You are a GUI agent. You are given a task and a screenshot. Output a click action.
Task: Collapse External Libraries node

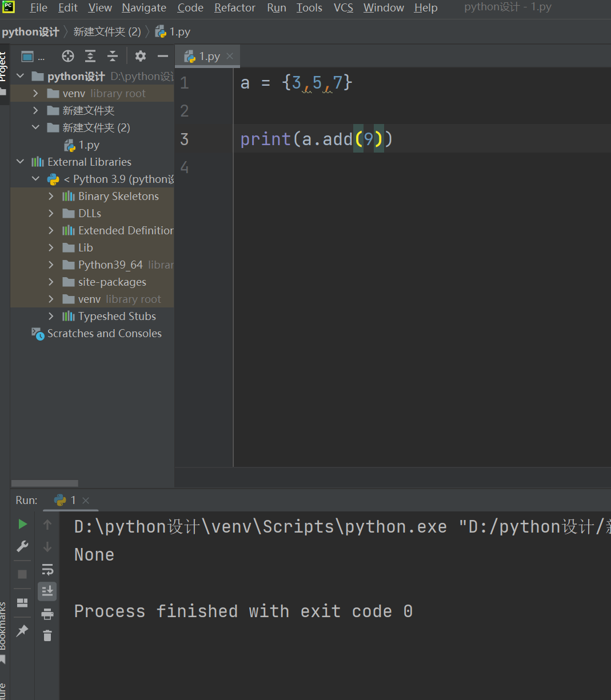click(x=21, y=162)
